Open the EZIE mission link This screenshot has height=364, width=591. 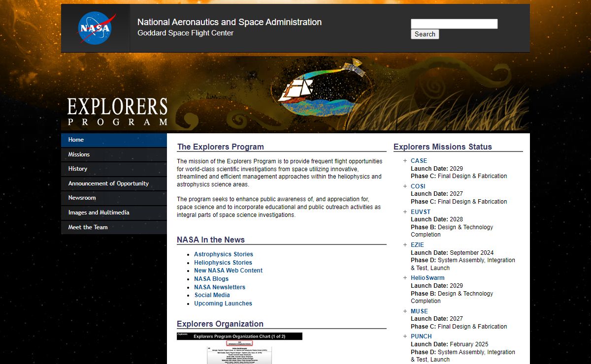[x=417, y=245]
